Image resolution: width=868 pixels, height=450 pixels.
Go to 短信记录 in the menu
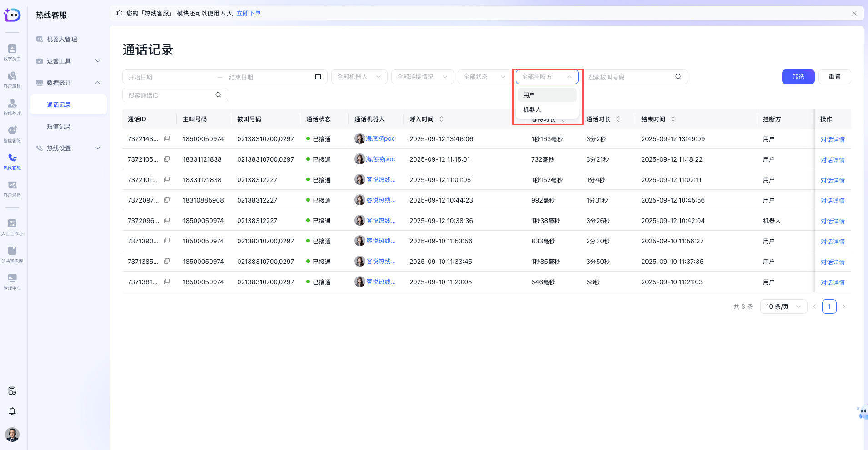(59, 126)
